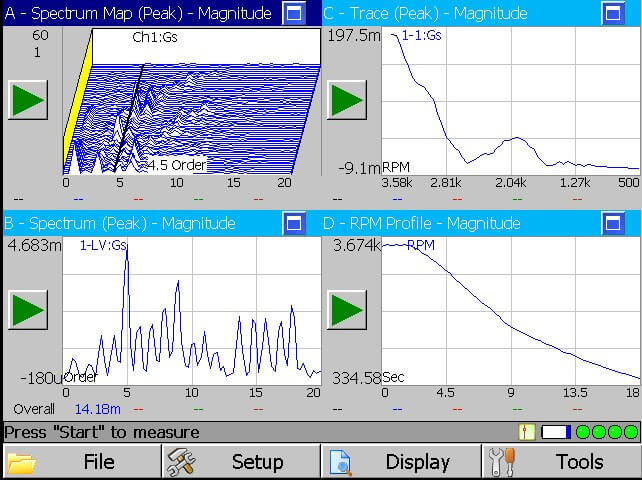Select panel title A - Spectrum Map (Peak) - Magnitude
This screenshot has width=642, height=480.
pyautogui.click(x=138, y=13)
